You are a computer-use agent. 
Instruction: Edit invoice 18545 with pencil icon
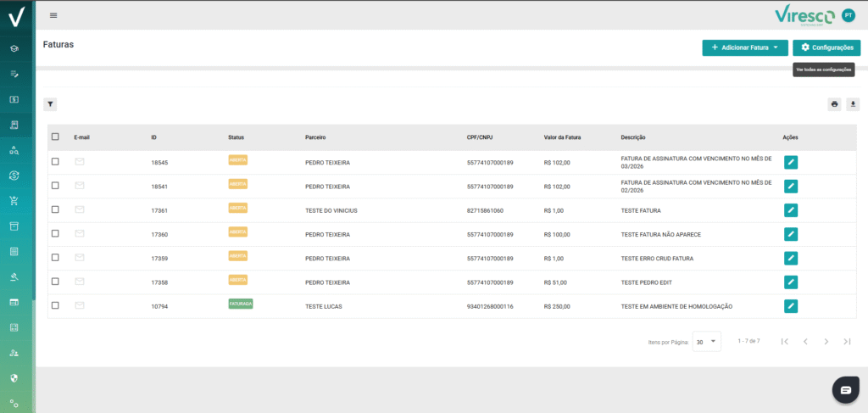pos(790,162)
